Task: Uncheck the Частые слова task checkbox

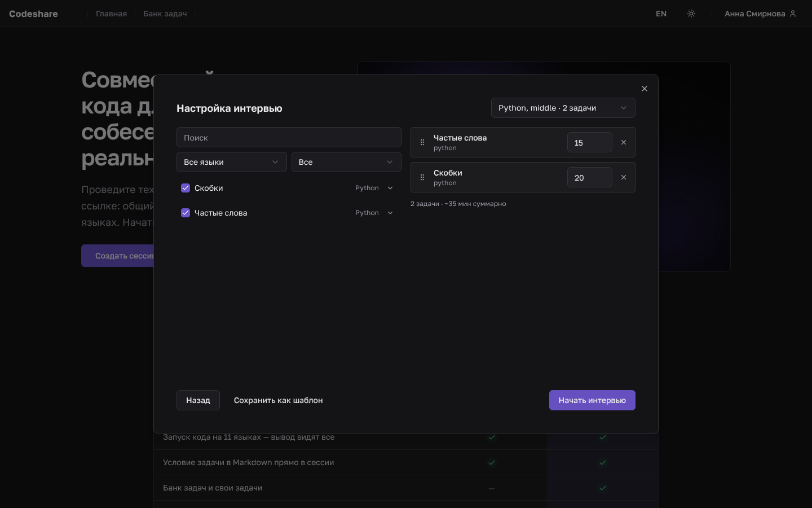Action: (x=186, y=213)
